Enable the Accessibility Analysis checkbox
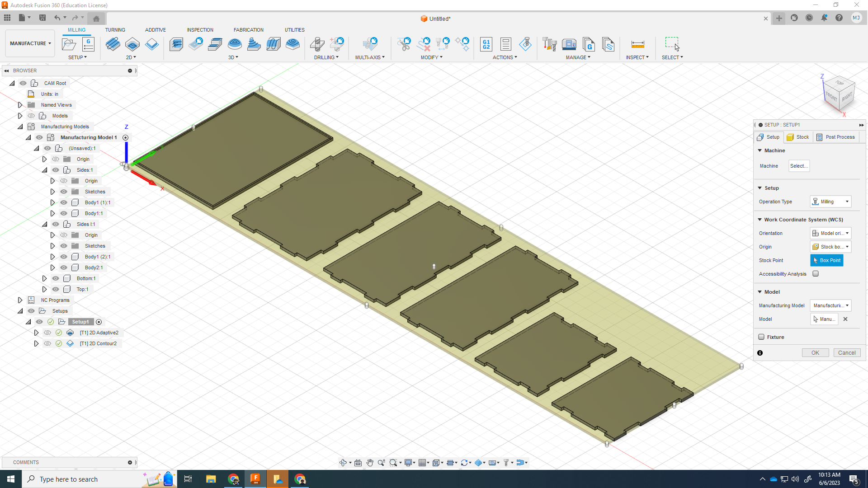The height and width of the screenshot is (488, 868). pos(816,274)
